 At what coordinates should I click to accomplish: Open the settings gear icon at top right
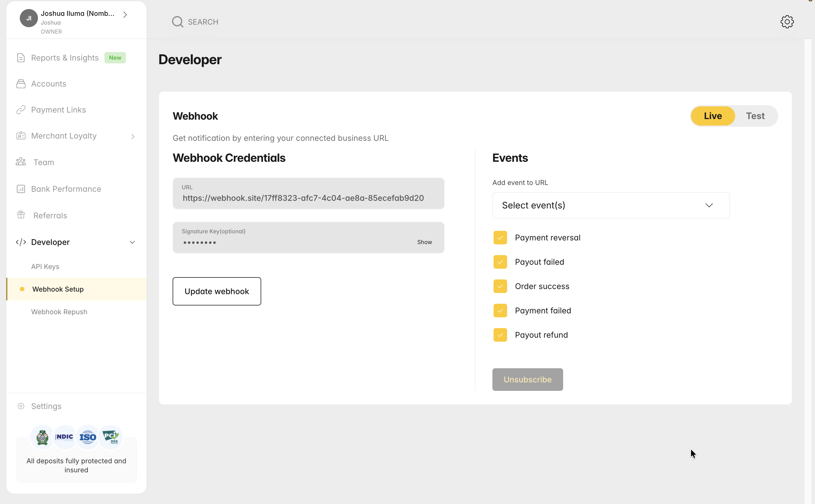coord(787,22)
